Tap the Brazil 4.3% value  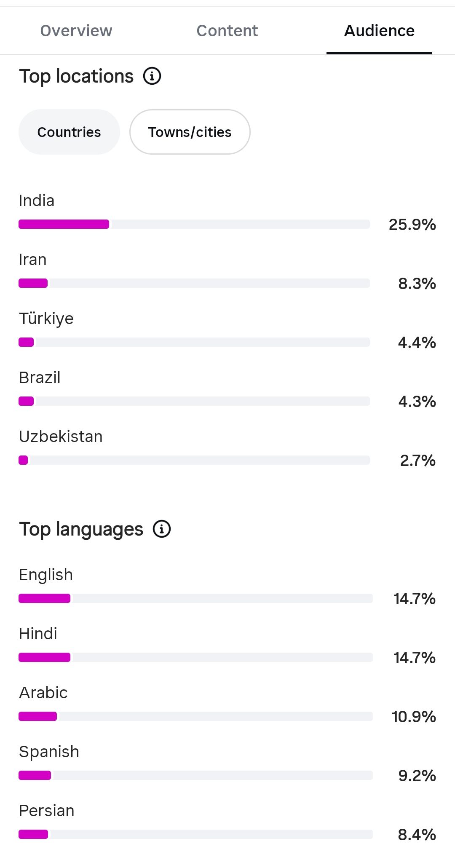(x=417, y=402)
